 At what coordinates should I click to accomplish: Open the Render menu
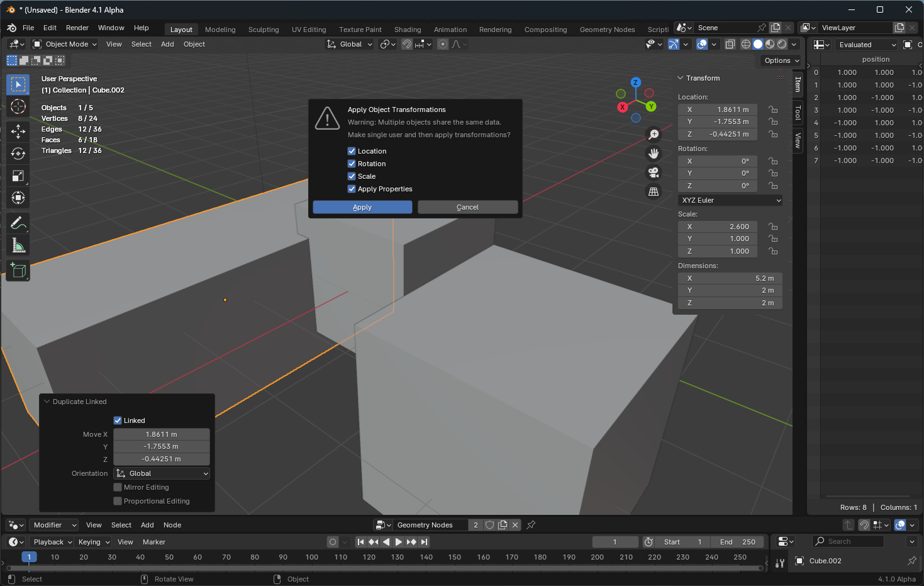pos(77,28)
